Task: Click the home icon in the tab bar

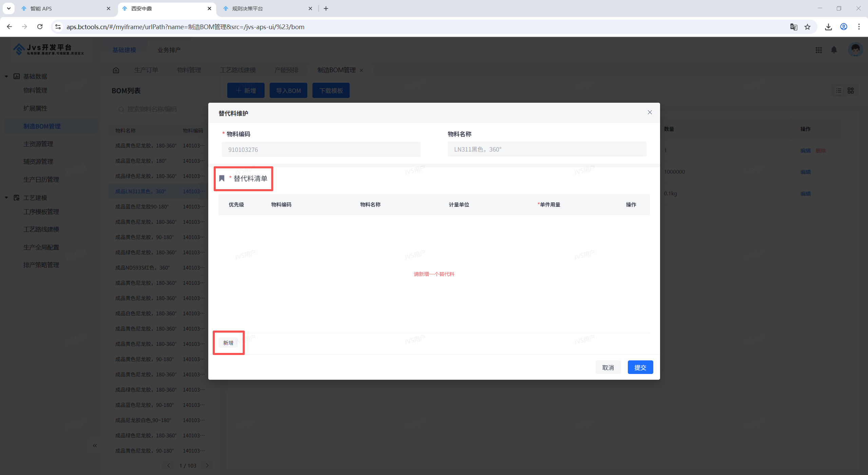Action: pos(116,70)
